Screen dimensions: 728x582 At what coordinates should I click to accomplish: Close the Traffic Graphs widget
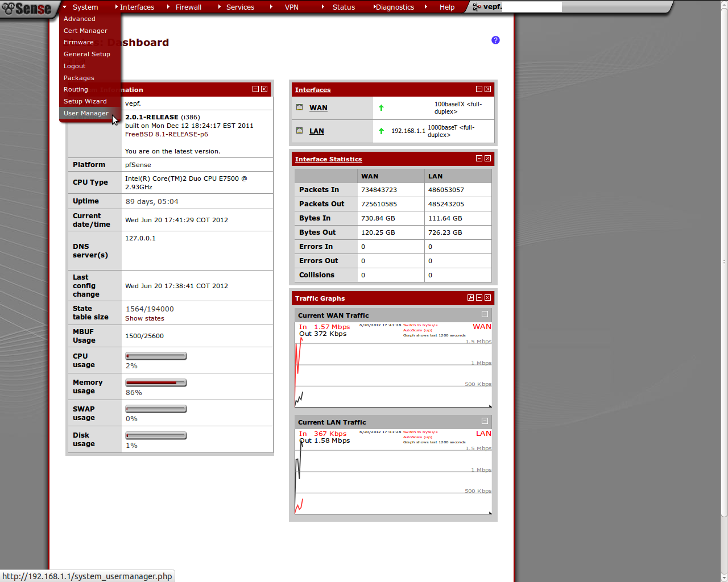pyautogui.click(x=488, y=298)
